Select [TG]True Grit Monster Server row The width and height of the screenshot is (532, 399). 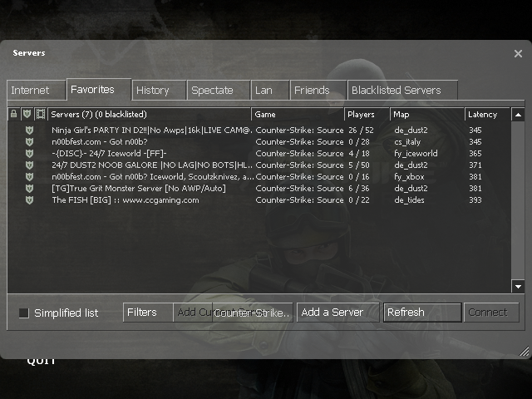[x=259, y=189]
